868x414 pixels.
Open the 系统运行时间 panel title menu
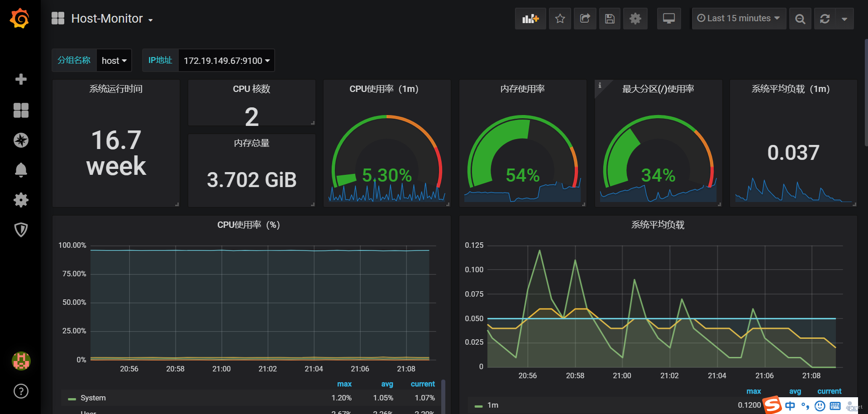pos(116,89)
